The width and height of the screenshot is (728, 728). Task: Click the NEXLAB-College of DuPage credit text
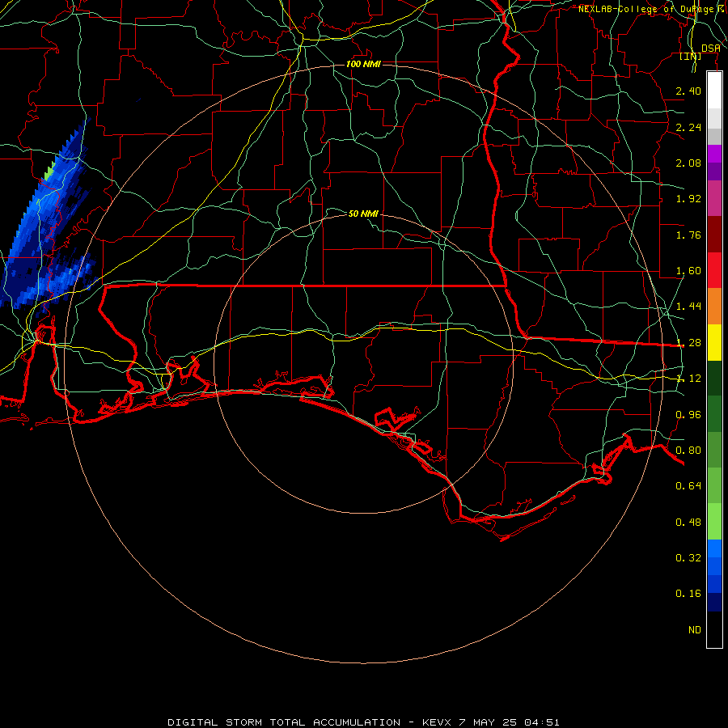pos(650,9)
